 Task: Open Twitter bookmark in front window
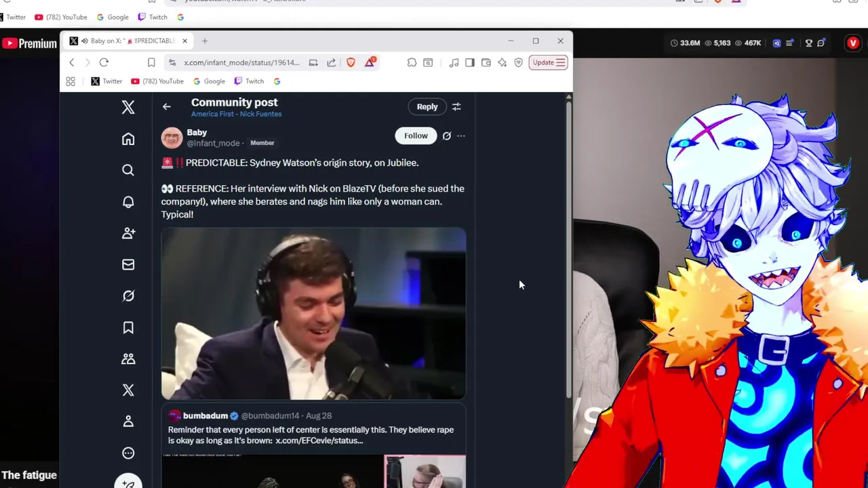pyautogui.click(x=106, y=81)
